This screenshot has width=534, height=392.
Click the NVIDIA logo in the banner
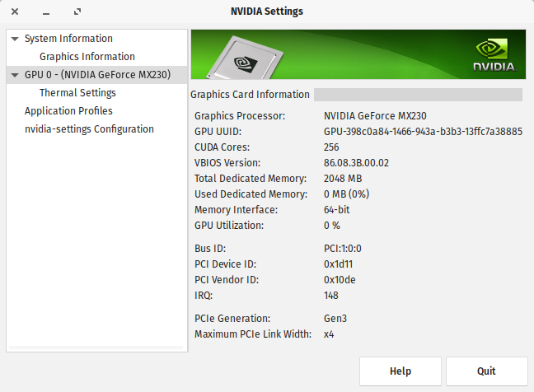[x=494, y=54]
